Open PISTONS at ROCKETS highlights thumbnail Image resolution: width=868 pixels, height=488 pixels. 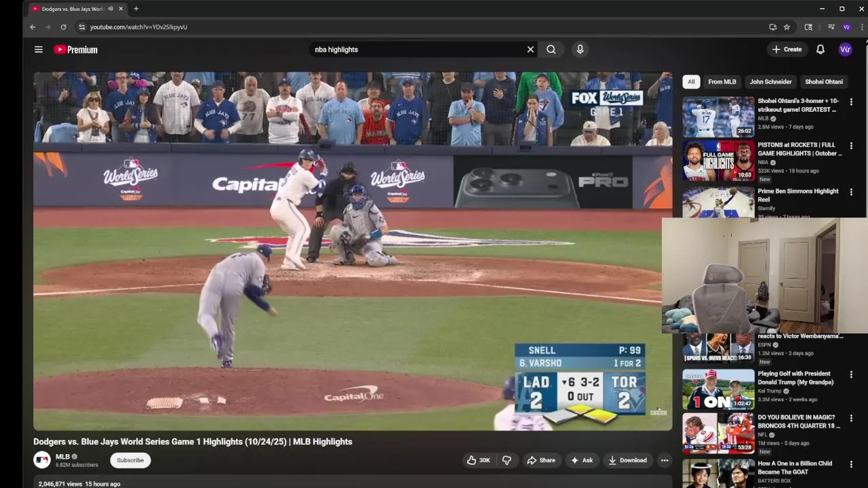click(718, 161)
